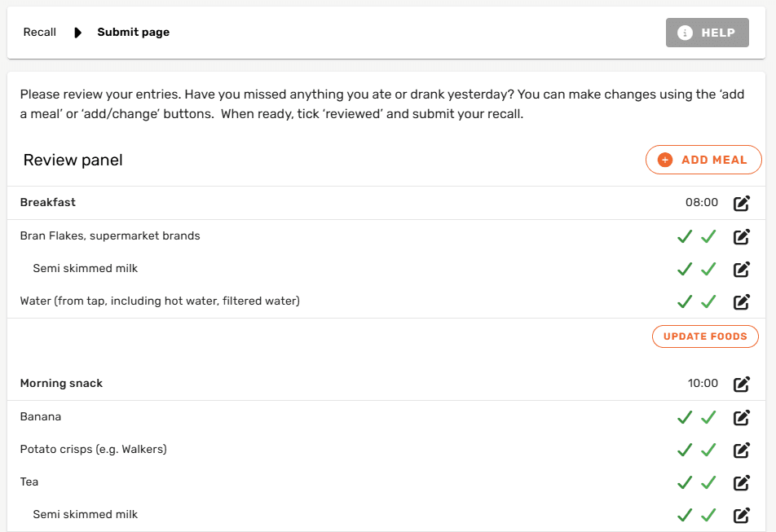Go back to Recall breadcrumb
Screen dimensions: 776x532
(40, 32)
